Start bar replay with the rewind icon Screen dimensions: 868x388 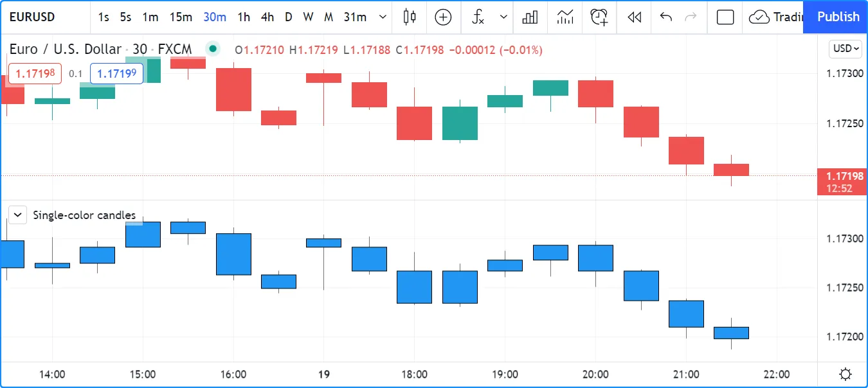point(634,17)
